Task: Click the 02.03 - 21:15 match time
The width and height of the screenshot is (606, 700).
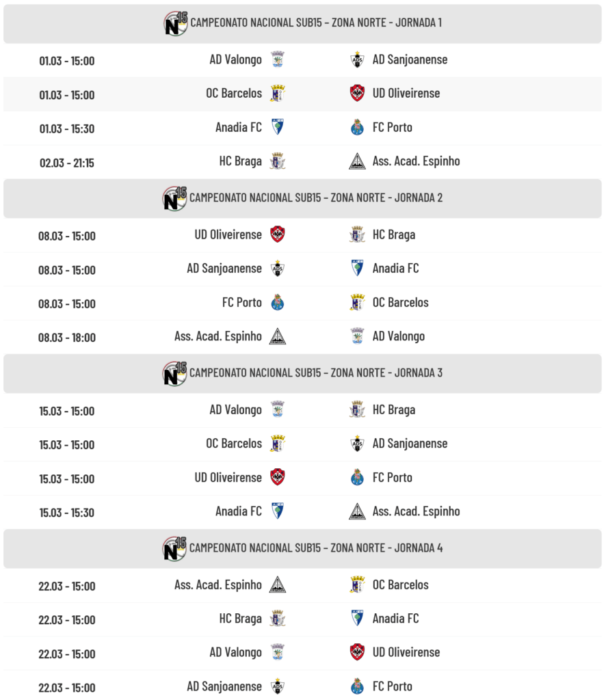Action: coord(67,163)
